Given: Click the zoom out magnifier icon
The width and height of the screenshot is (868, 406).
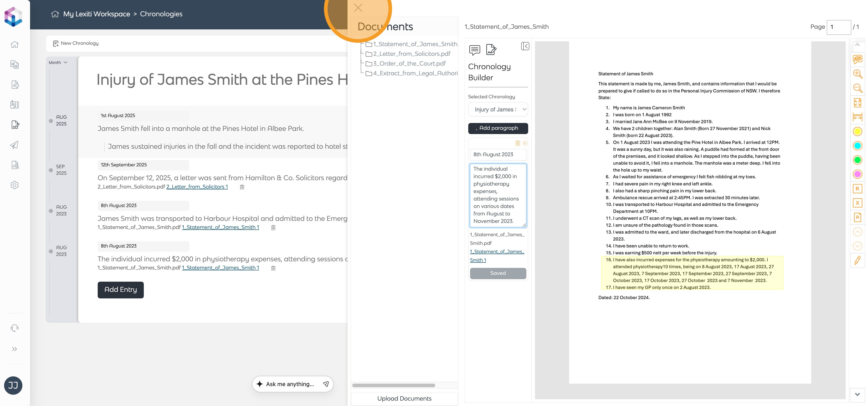Looking at the screenshot, I should 857,88.
